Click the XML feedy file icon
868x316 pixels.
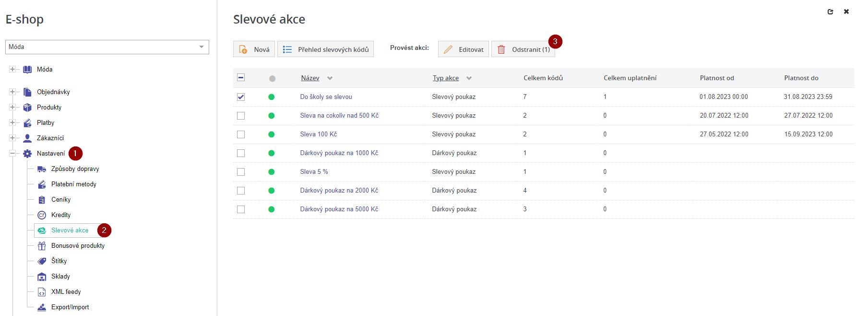pos(42,292)
